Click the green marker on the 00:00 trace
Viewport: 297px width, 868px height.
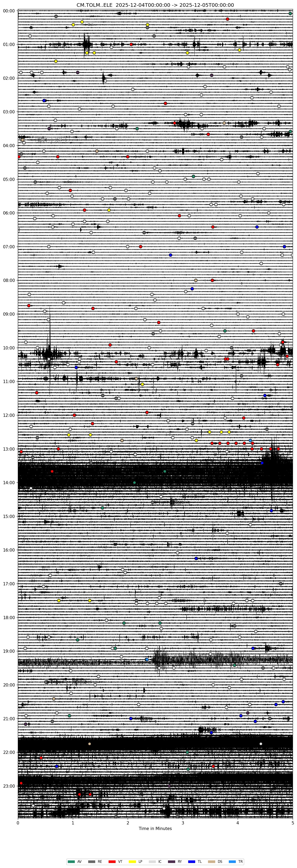coord(290,13)
